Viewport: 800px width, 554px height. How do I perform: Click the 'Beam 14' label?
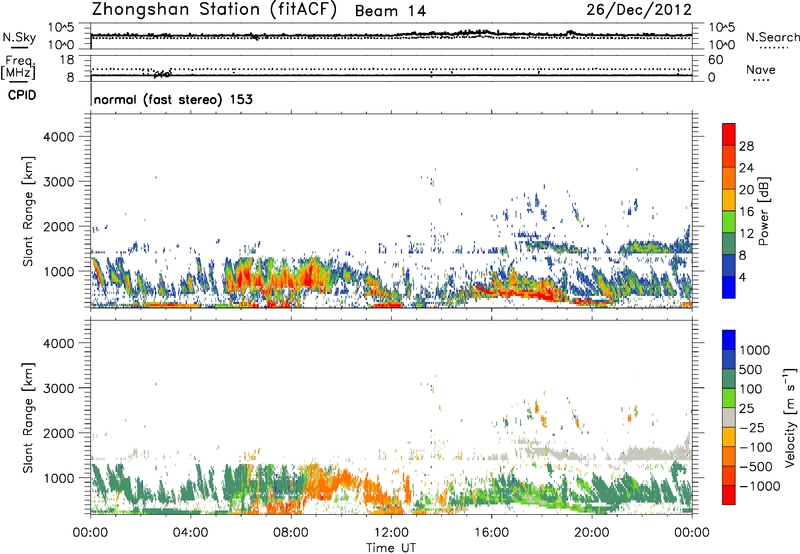tap(390, 11)
